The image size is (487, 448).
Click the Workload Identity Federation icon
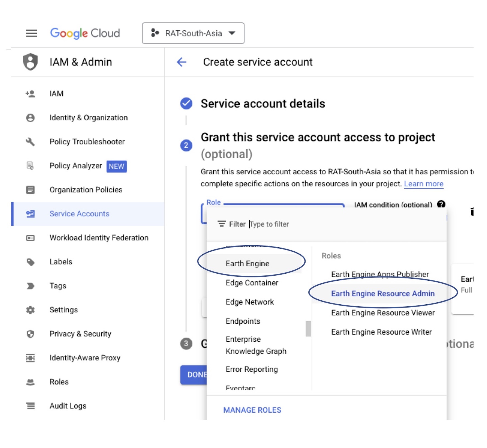coord(30,238)
